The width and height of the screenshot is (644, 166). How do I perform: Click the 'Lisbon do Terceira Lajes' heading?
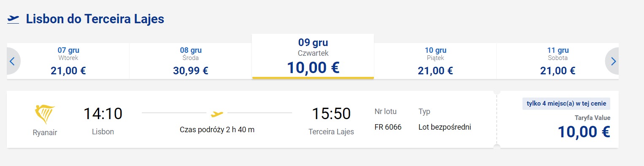pyautogui.click(x=95, y=19)
